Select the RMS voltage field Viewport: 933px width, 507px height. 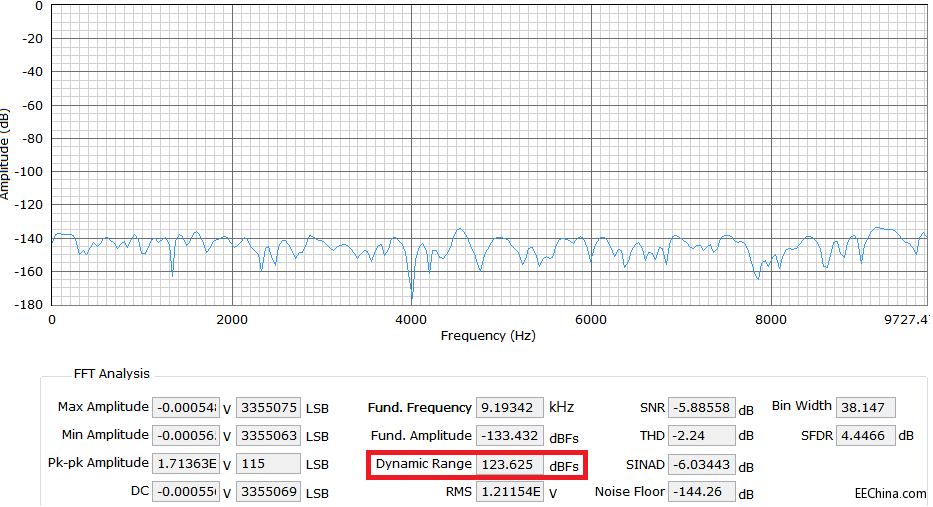click(509, 492)
